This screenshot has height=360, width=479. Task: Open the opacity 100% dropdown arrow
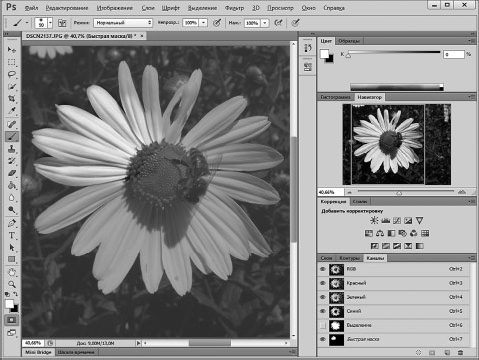tap(203, 23)
